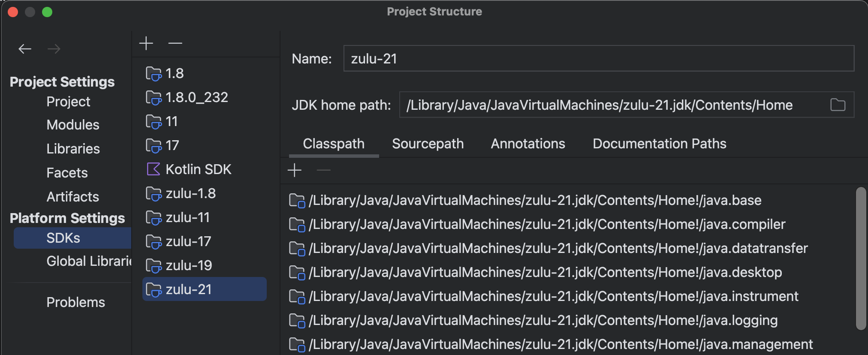Select SDKs under Platform Settings
This screenshot has height=355, width=868.
[72, 238]
